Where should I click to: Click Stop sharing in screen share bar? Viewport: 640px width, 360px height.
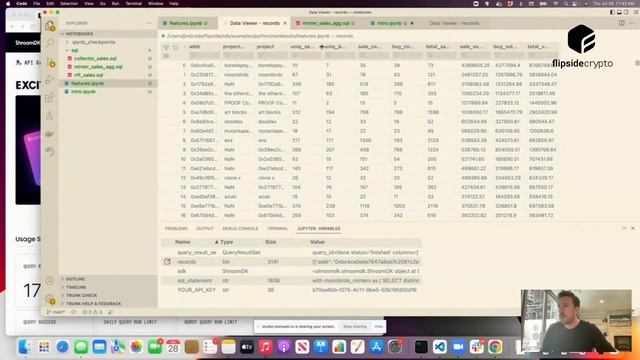point(355,327)
